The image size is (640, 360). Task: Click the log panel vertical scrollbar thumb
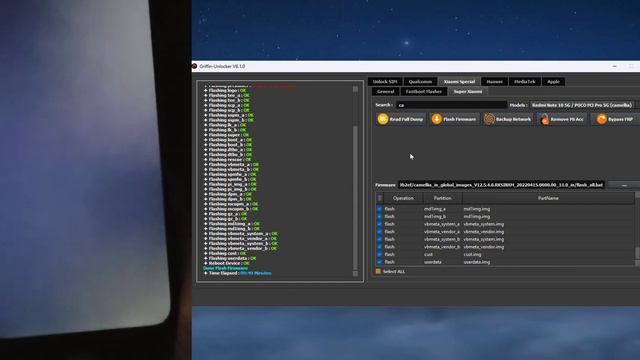click(355, 198)
